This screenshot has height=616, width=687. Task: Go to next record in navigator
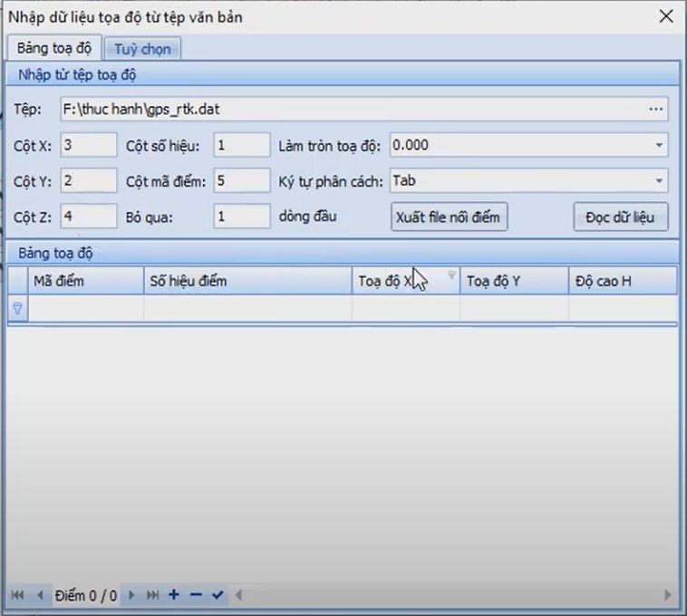[131, 595]
